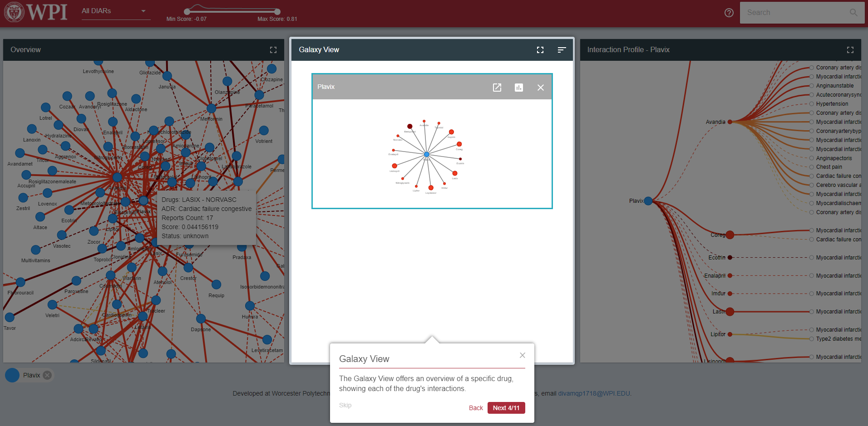
Task: Adjust the Min Score slider handle
Action: (x=187, y=11)
